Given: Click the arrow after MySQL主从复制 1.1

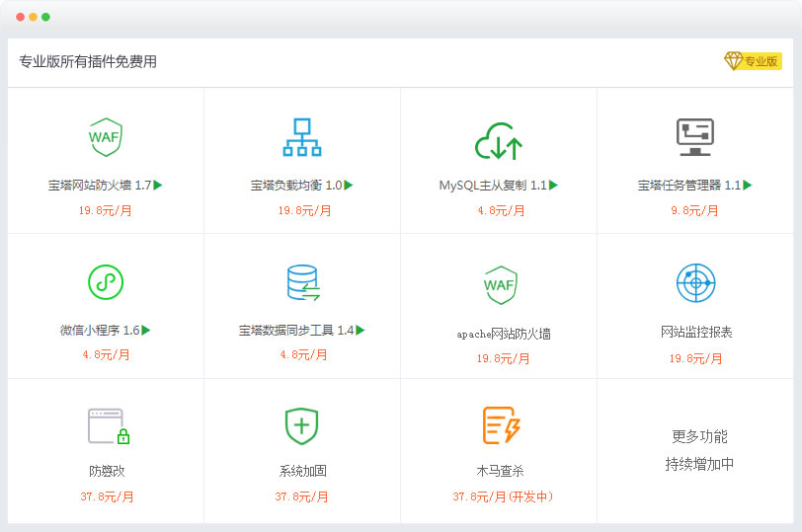Looking at the screenshot, I should pos(554,185).
